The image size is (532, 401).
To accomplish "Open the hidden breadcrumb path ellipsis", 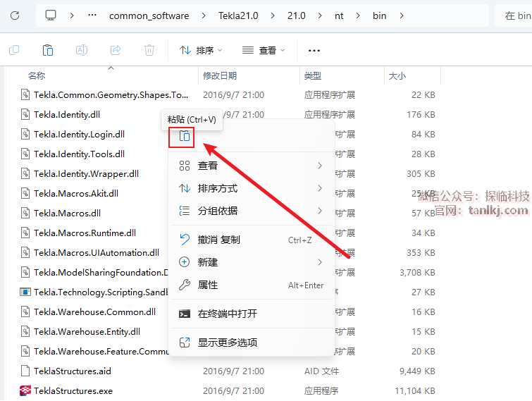I will (92, 16).
